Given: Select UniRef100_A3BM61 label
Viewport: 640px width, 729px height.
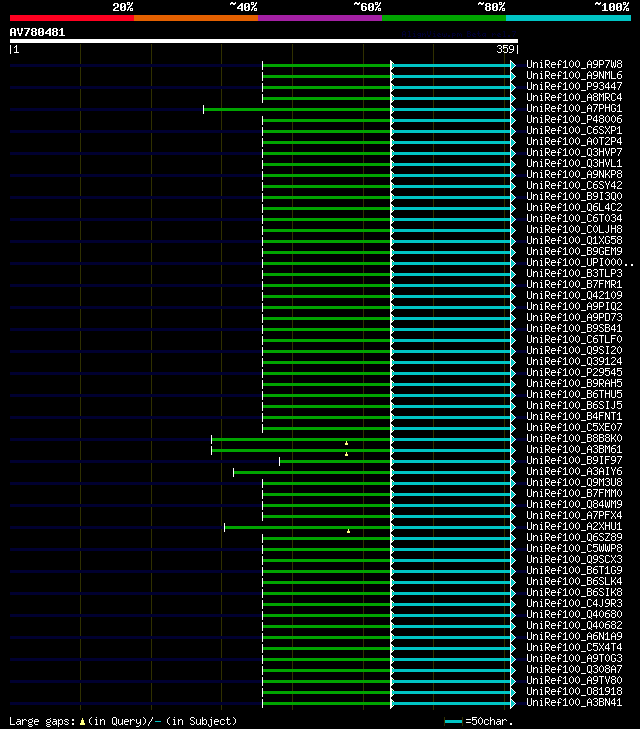Looking at the screenshot, I should [x=574, y=450].
